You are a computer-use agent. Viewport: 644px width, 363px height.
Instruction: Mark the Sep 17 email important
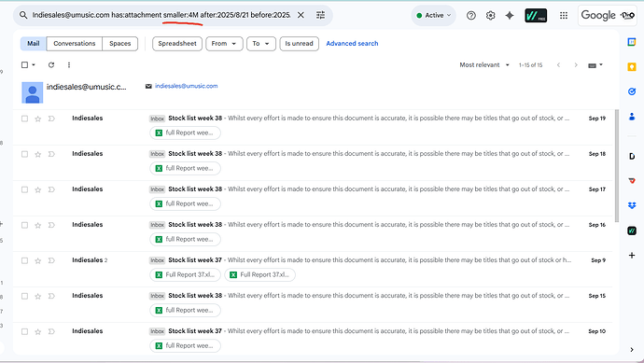point(51,189)
